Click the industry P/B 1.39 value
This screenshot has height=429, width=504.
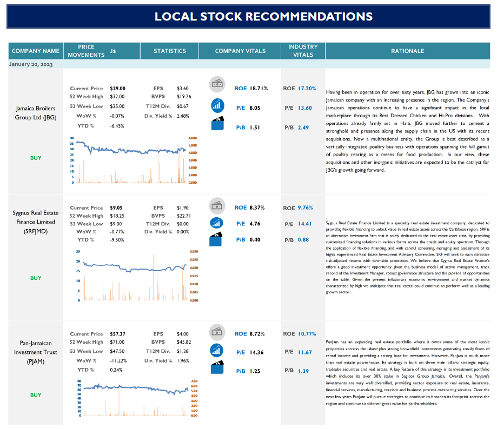coord(303,371)
